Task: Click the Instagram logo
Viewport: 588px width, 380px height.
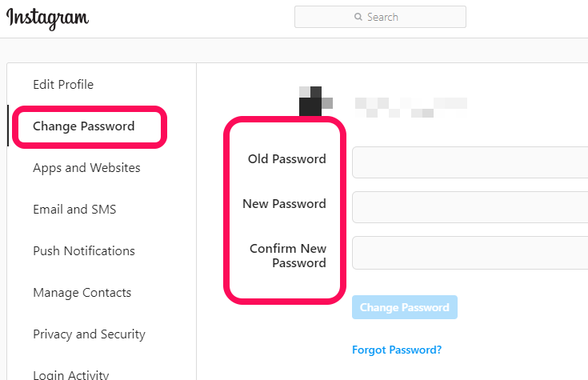Action: tap(48, 18)
